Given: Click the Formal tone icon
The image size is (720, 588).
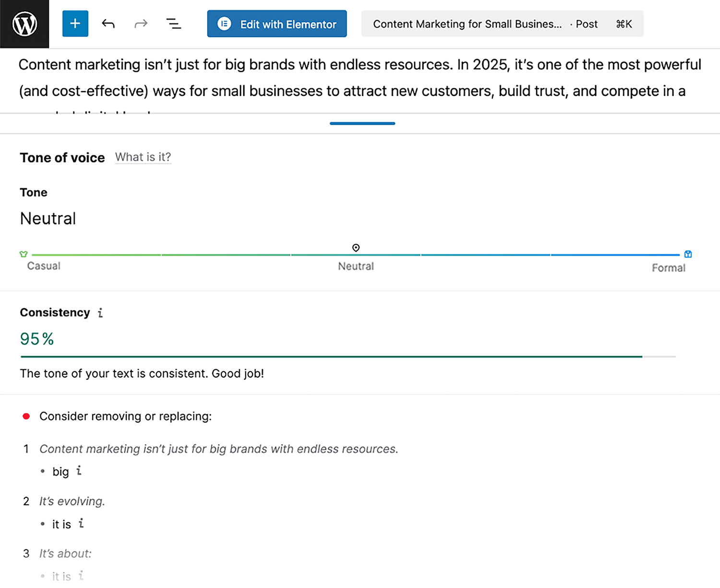Looking at the screenshot, I should [688, 254].
